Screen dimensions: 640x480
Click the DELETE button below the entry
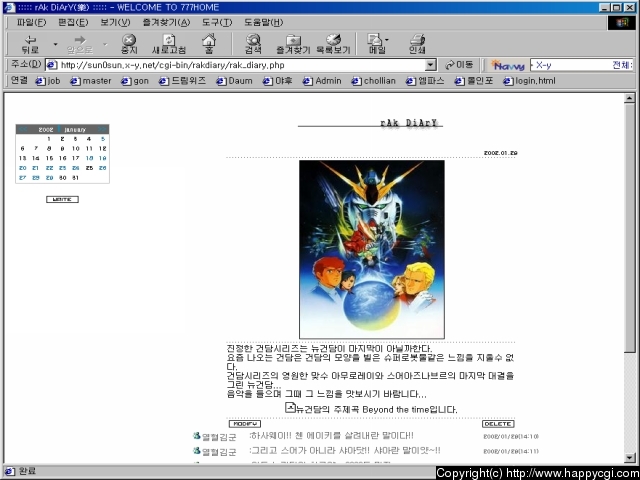498,424
